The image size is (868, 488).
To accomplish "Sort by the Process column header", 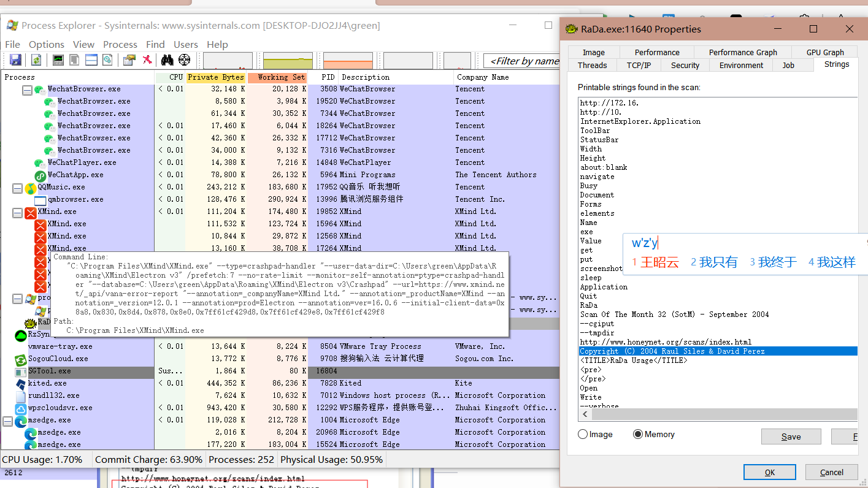I will coord(78,77).
